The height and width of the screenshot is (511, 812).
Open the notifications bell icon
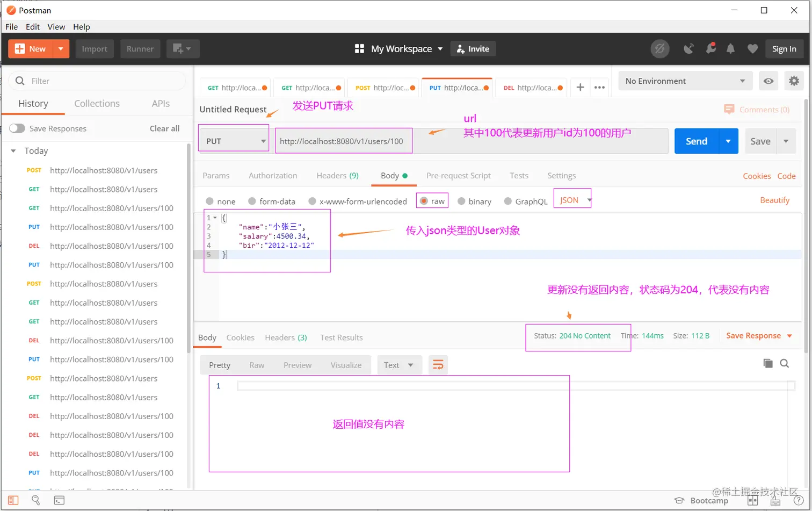tap(730, 49)
